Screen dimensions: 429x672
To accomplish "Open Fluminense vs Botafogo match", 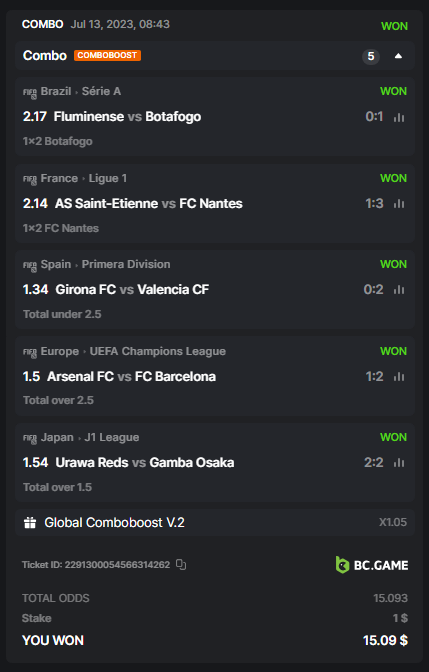I will point(127,117).
